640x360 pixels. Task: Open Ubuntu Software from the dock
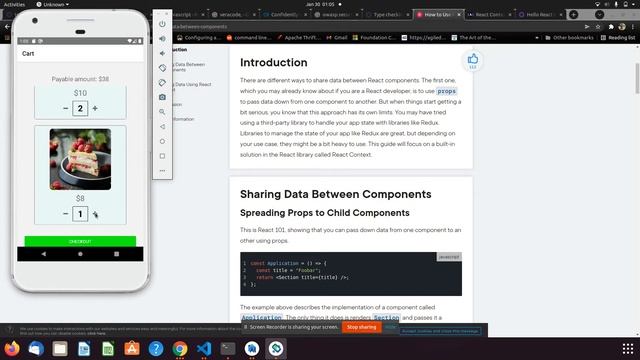click(x=132, y=349)
